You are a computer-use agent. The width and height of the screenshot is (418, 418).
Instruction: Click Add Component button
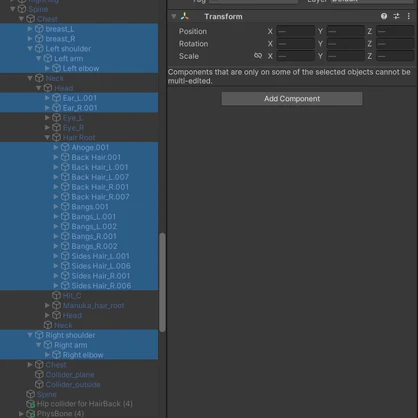[x=292, y=99]
